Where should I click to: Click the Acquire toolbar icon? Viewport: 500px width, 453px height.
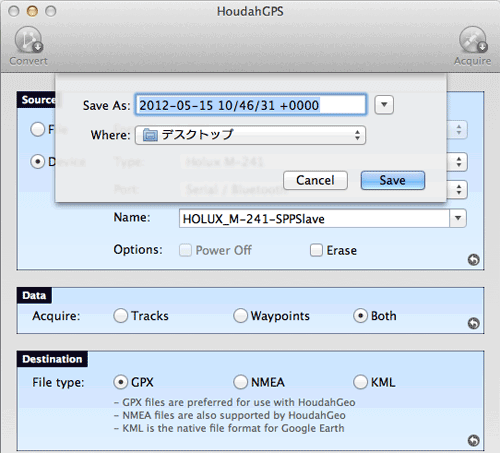(x=473, y=40)
